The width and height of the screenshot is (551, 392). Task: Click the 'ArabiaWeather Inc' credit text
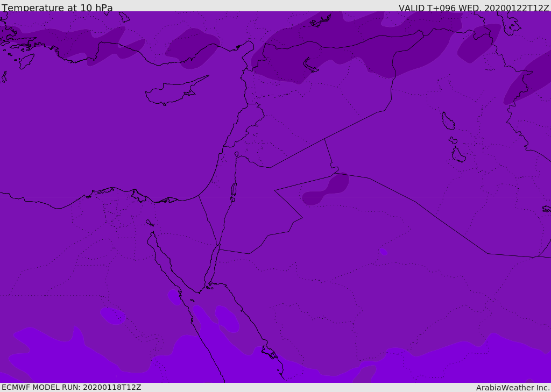tap(512, 388)
